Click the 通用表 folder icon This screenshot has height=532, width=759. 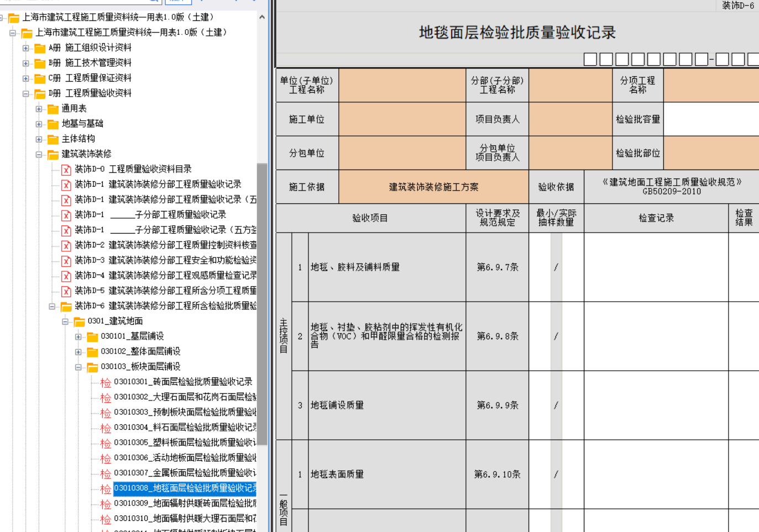pos(53,109)
